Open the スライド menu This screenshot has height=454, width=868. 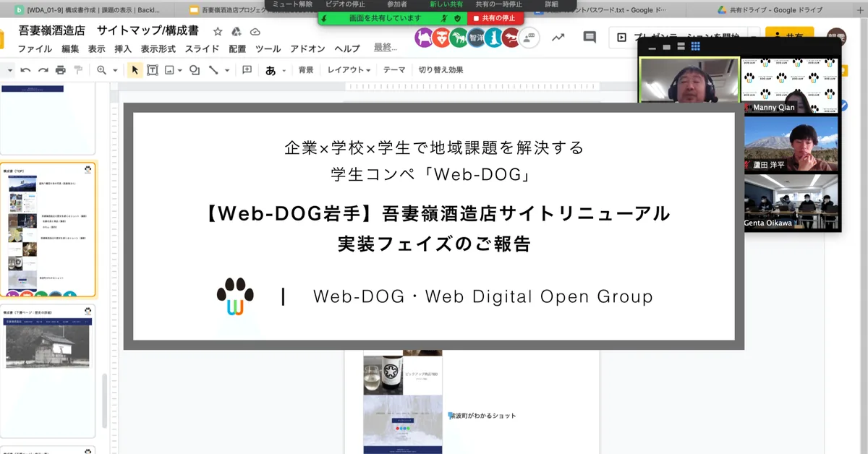[203, 48]
